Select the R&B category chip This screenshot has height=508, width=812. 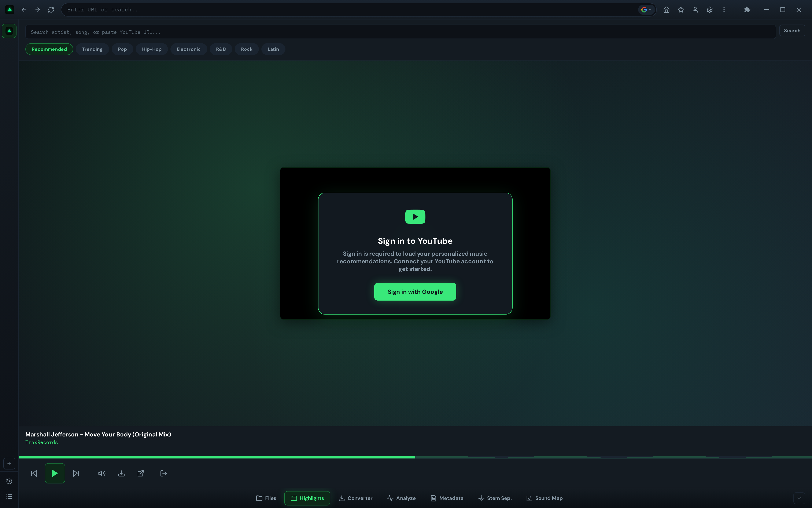point(221,49)
